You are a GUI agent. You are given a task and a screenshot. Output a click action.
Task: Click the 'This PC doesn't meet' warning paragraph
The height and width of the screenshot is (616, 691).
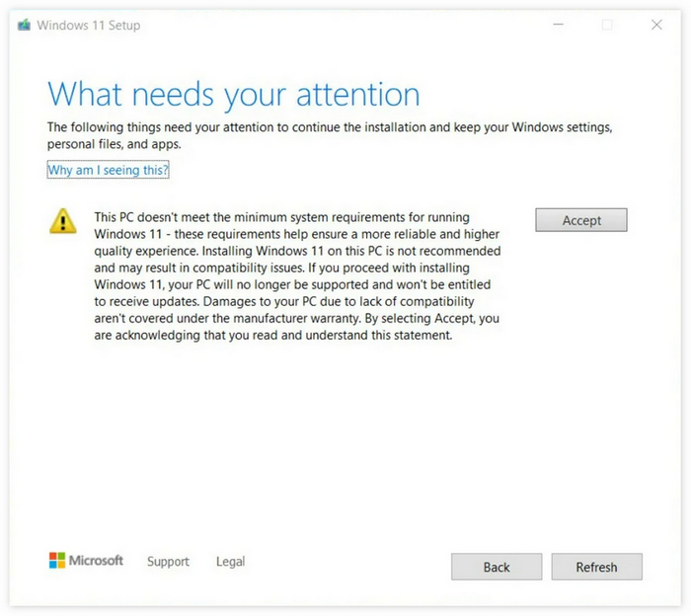297,276
